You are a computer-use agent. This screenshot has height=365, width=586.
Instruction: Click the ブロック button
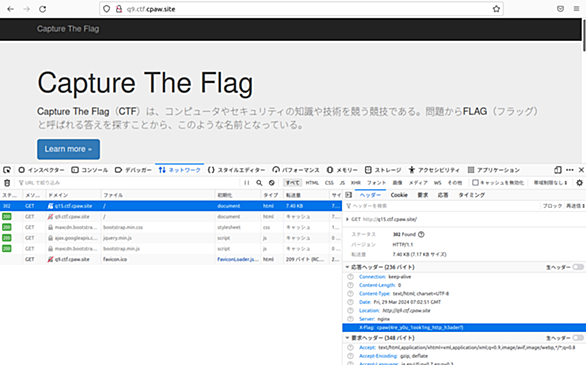pyautogui.click(x=552, y=206)
